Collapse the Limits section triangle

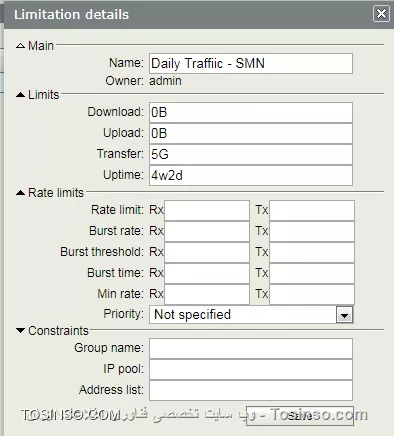coord(20,95)
